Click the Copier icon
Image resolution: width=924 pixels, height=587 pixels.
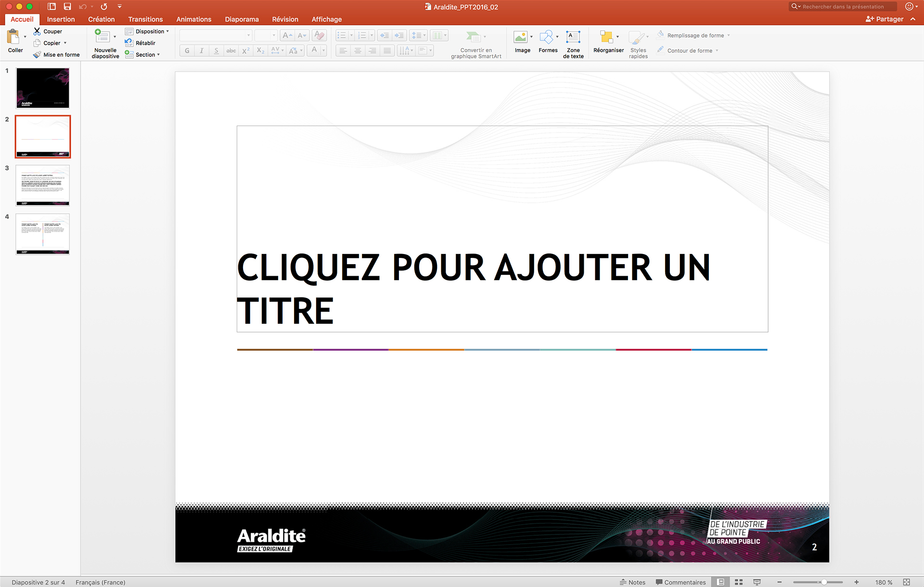pyautogui.click(x=37, y=43)
